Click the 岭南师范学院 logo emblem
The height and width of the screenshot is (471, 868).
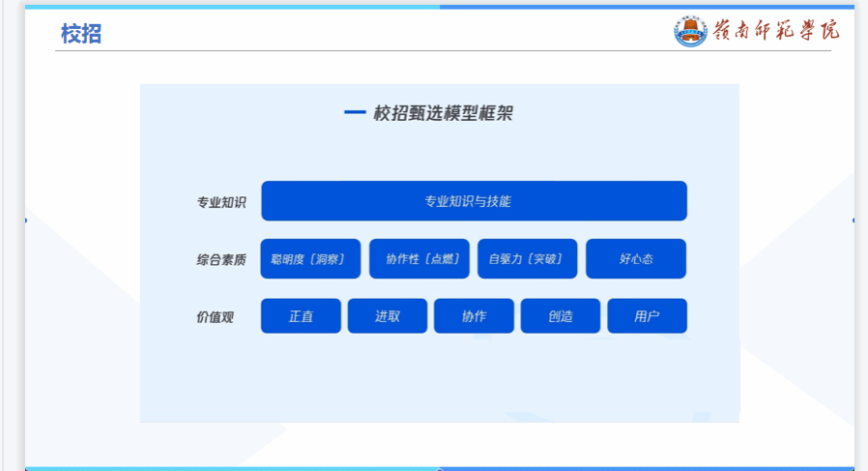[x=691, y=31]
